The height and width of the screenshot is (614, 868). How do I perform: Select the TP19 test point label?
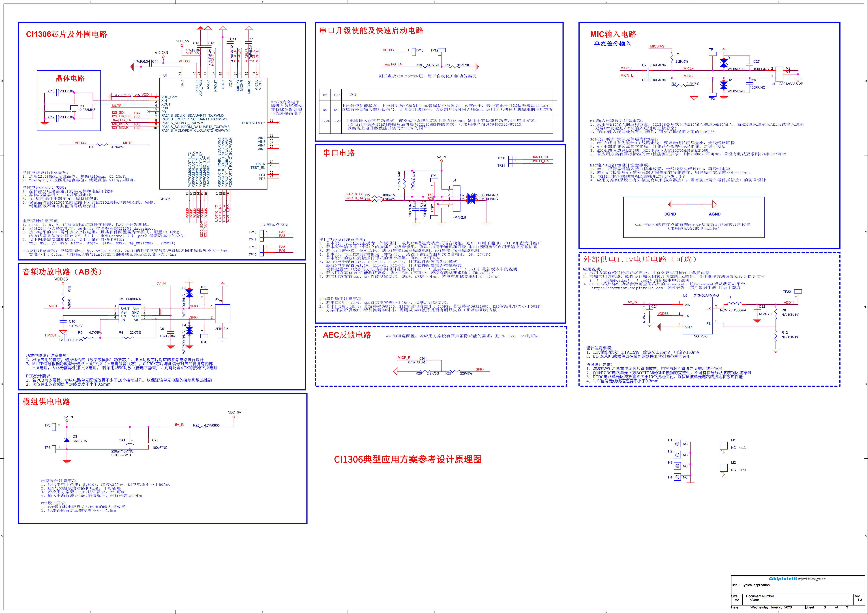[x=252, y=254]
